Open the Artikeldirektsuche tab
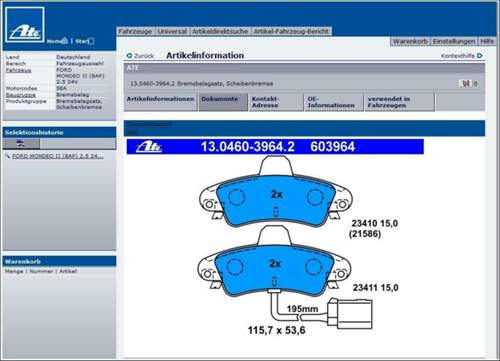Image resolution: width=500 pixels, height=361 pixels. pyautogui.click(x=220, y=31)
